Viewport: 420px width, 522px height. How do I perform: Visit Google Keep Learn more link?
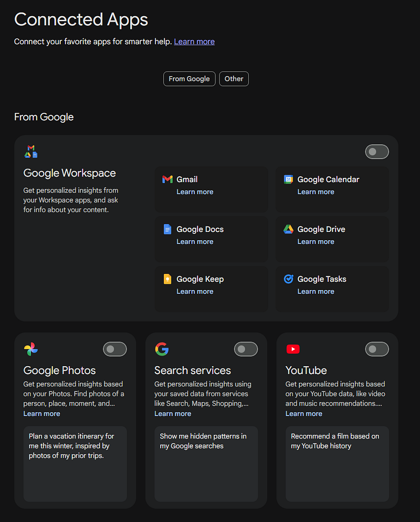point(195,291)
